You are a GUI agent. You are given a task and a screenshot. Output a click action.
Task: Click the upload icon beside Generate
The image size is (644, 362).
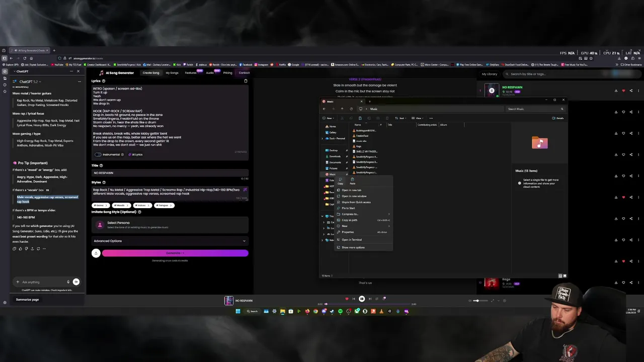(96, 253)
